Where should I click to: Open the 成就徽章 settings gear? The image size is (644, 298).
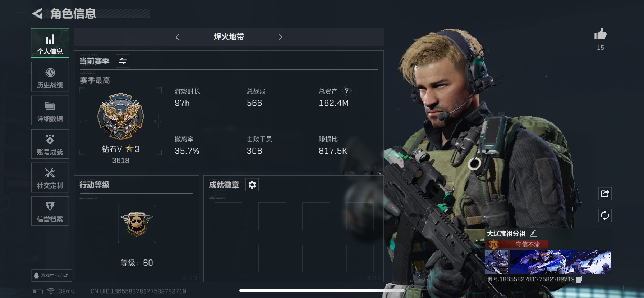click(x=252, y=185)
